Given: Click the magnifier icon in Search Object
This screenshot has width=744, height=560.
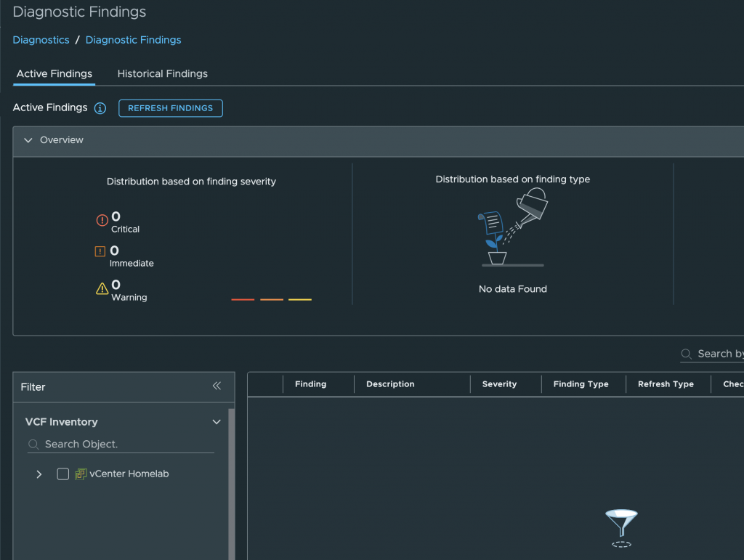Looking at the screenshot, I should (x=33, y=444).
